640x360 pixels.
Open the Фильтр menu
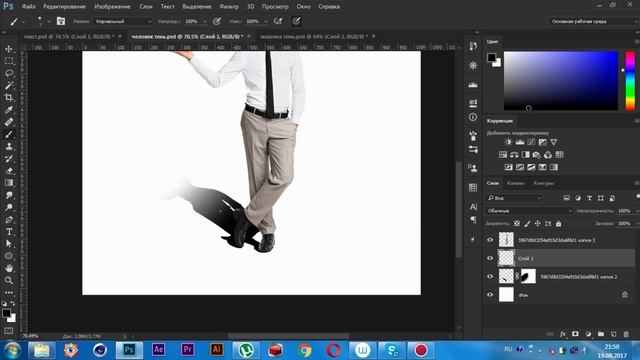click(229, 7)
